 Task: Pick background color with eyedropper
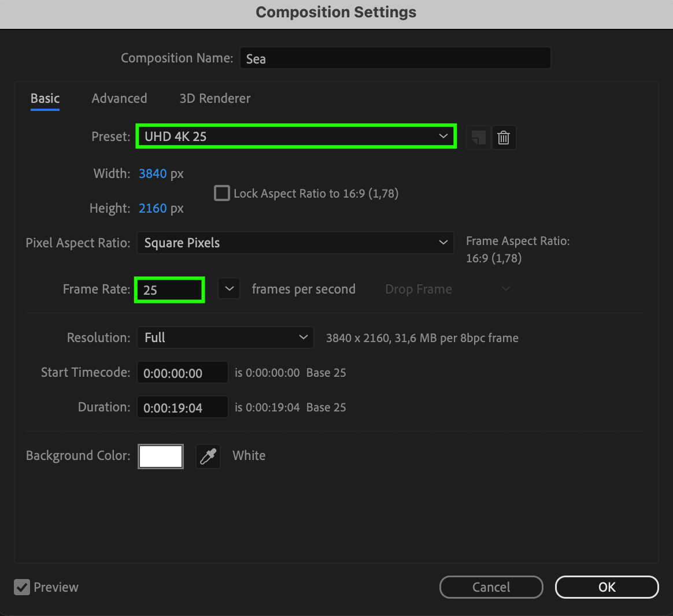208,456
